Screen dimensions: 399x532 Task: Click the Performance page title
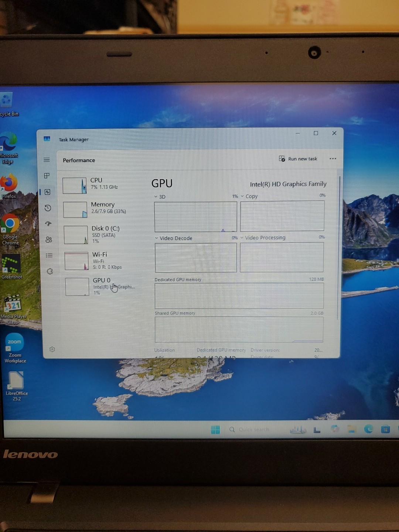coord(79,160)
